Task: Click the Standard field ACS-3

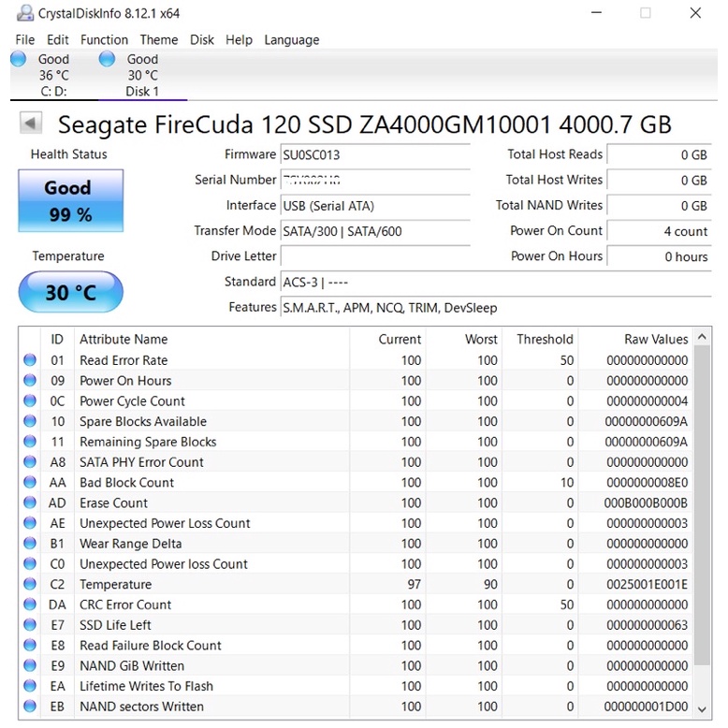Action: (496, 283)
